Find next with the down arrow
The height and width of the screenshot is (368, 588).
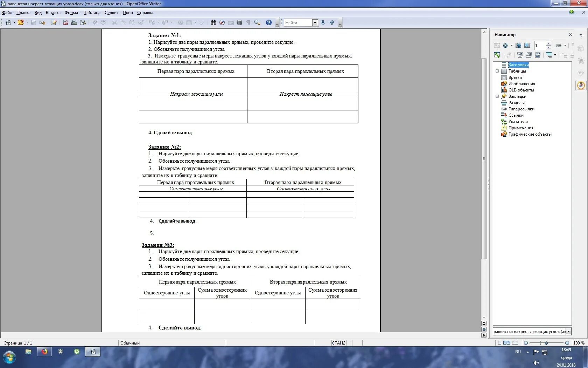[323, 22]
